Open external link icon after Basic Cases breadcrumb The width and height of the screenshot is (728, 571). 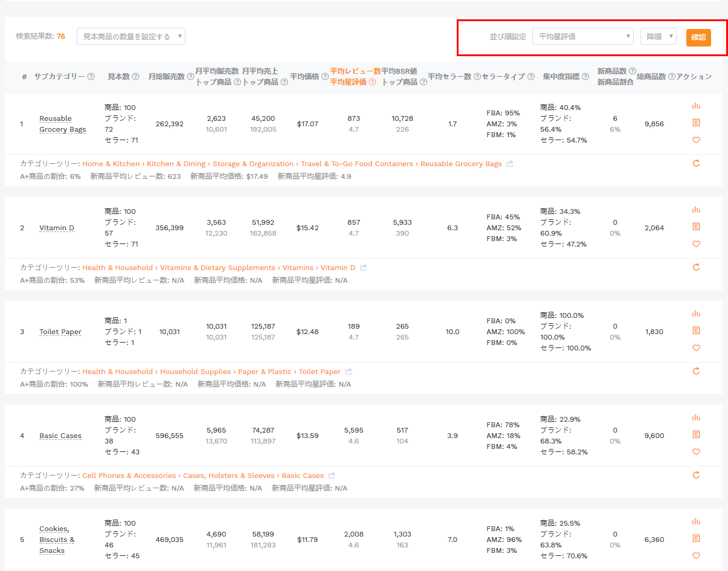pos(332,476)
